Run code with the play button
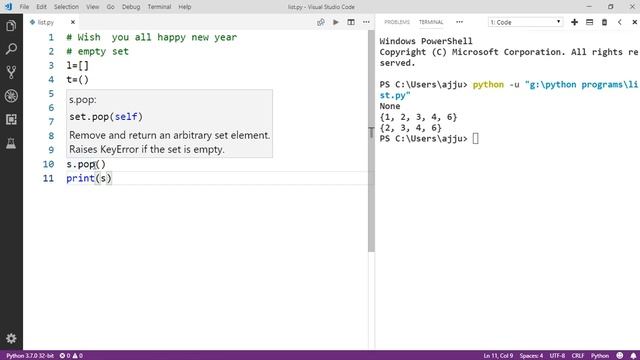640x360 pixels. [x=336, y=22]
